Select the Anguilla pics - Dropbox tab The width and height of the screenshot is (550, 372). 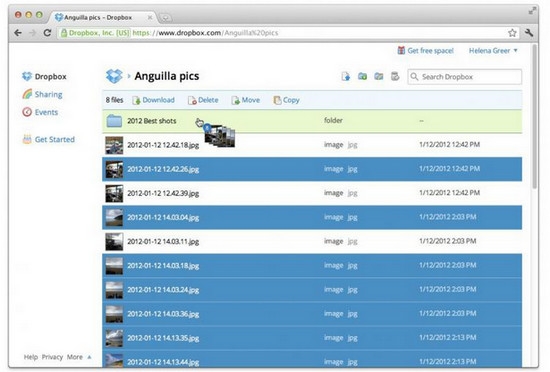102,17
